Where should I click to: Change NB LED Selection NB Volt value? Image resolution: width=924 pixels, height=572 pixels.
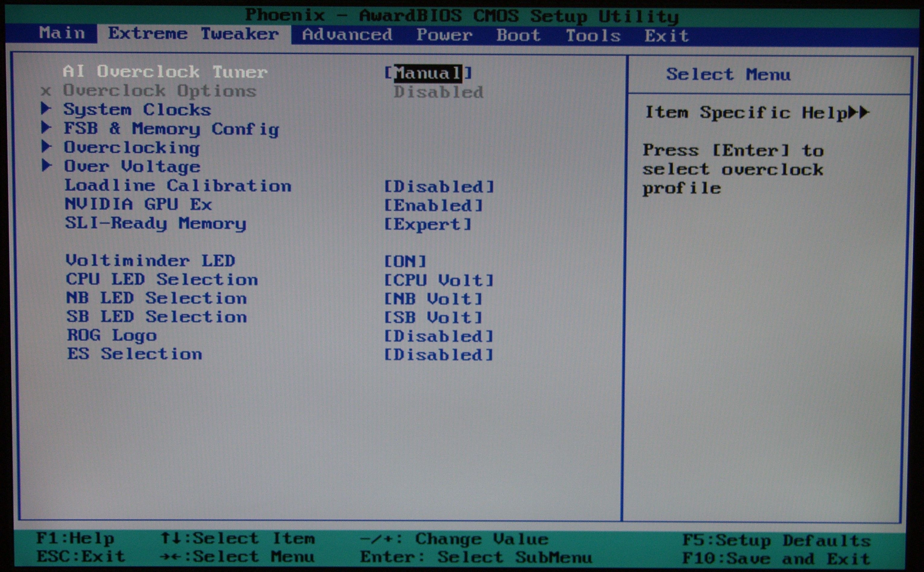433,299
